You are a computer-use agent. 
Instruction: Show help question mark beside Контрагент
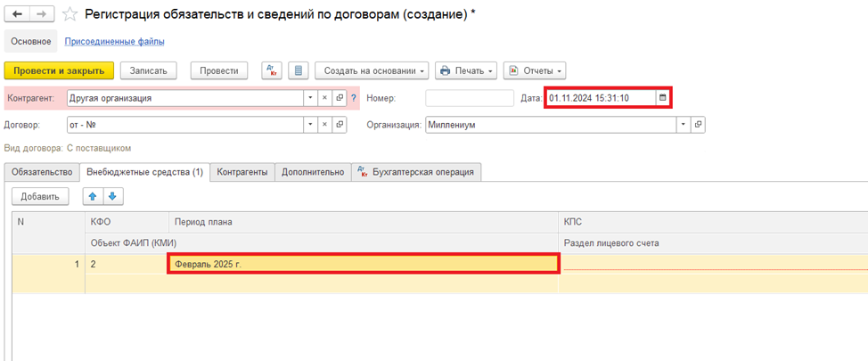click(x=353, y=98)
